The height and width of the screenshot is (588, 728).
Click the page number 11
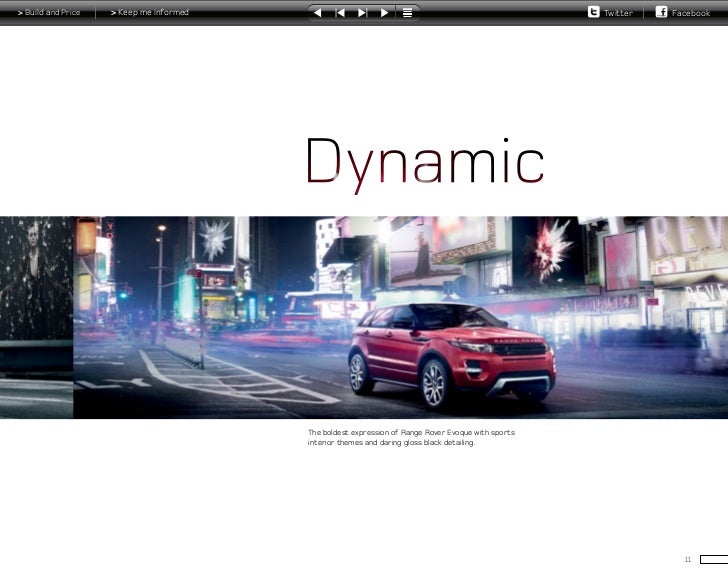pos(688,560)
